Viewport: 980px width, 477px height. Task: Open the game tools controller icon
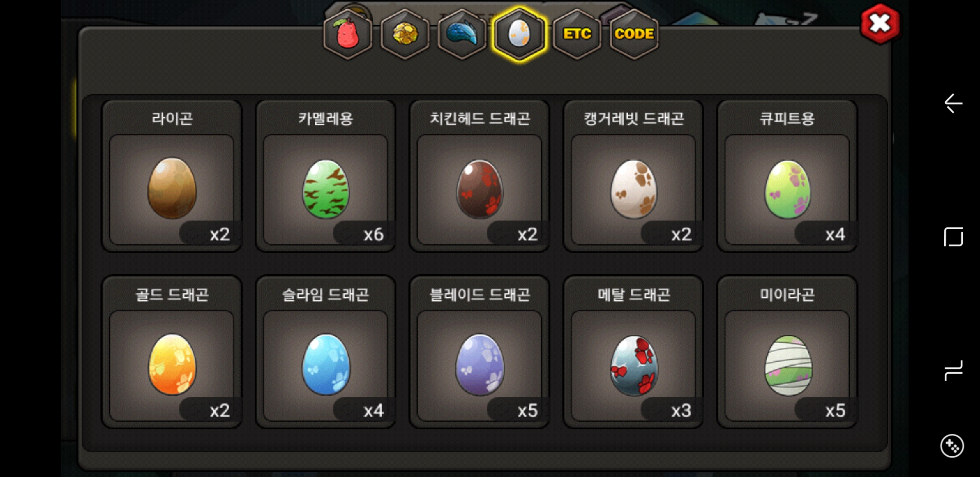coord(952,446)
